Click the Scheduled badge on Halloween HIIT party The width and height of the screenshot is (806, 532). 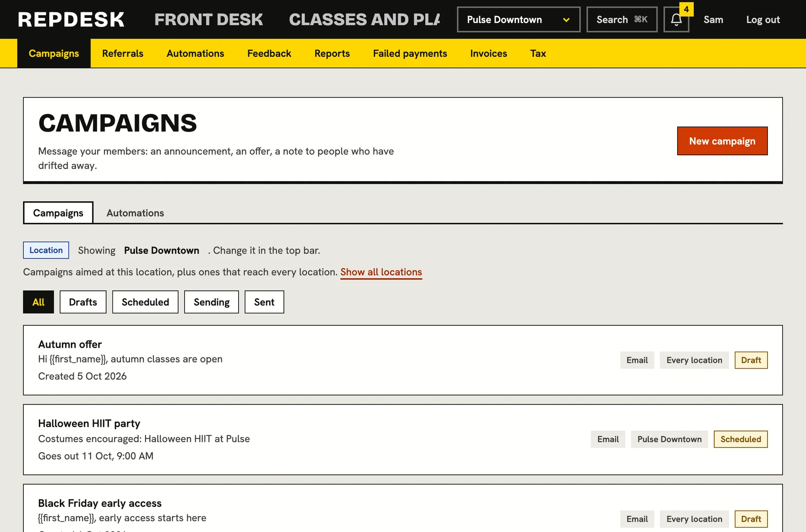tap(741, 439)
